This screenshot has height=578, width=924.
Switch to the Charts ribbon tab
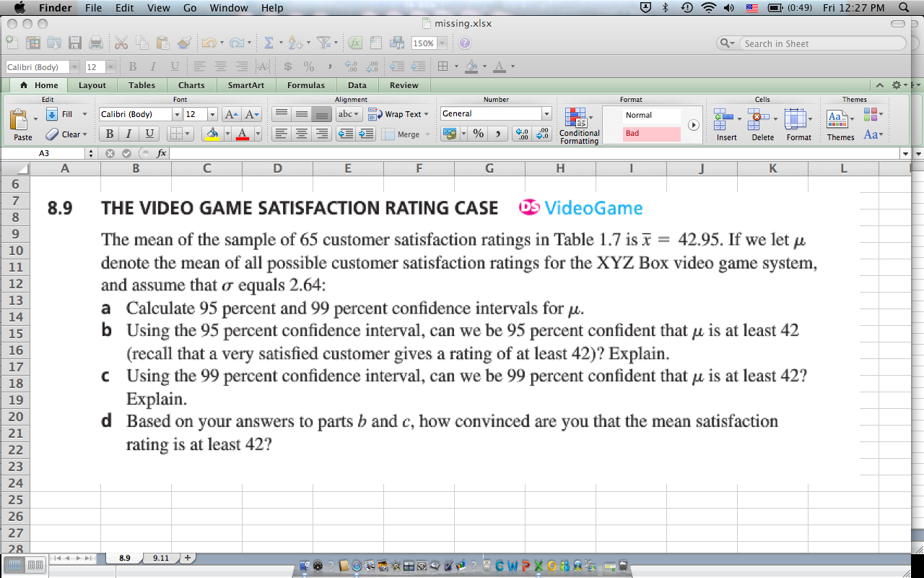click(191, 85)
